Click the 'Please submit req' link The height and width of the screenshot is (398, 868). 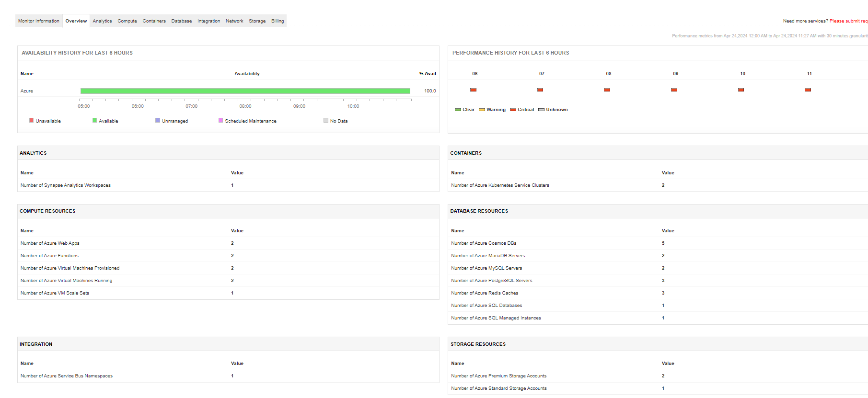point(848,21)
